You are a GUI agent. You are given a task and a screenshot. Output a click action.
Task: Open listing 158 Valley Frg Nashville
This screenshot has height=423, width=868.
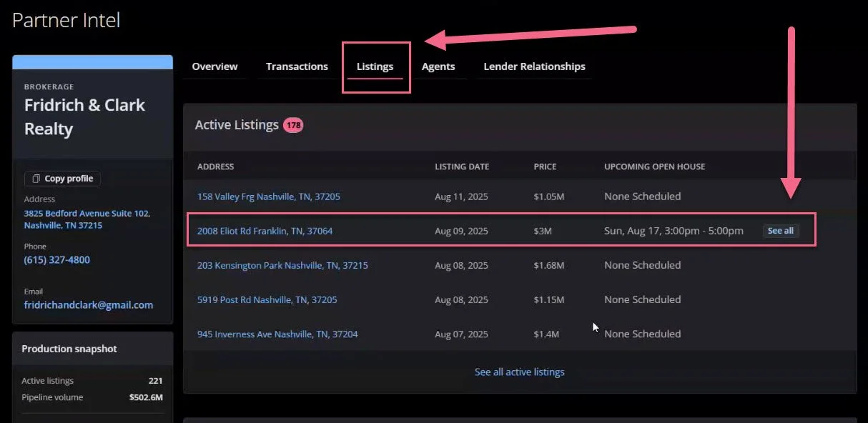pyautogui.click(x=269, y=196)
